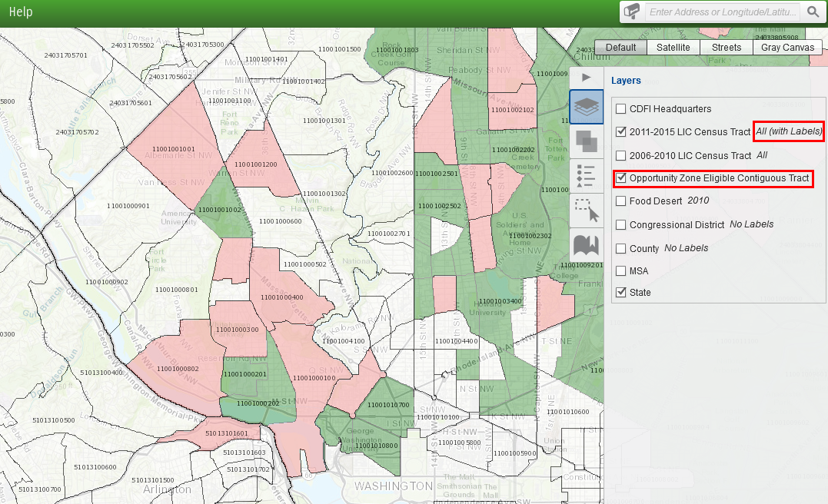This screenshot has width=828, height=504.
Task: Click the magnifying glass search icon
Action: pyautogui.click(x=812, y=12)
